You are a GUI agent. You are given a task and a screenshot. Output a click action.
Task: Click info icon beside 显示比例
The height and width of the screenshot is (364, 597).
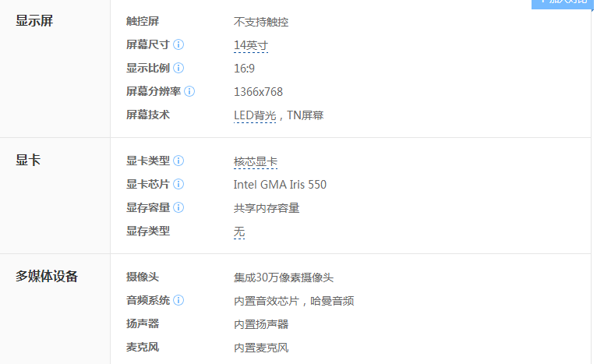tap(178, 68)
